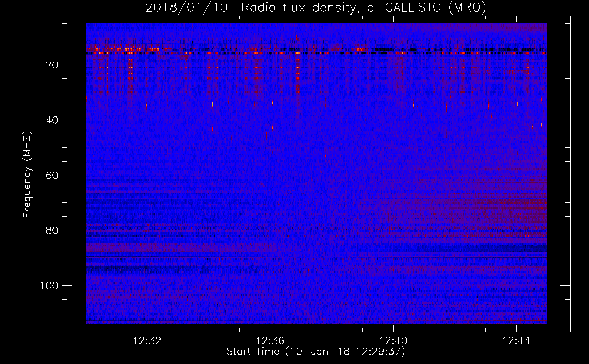Click the 40 MHz frequency tick label
Viewport: 589px width, 364px height.
[52, 120]
